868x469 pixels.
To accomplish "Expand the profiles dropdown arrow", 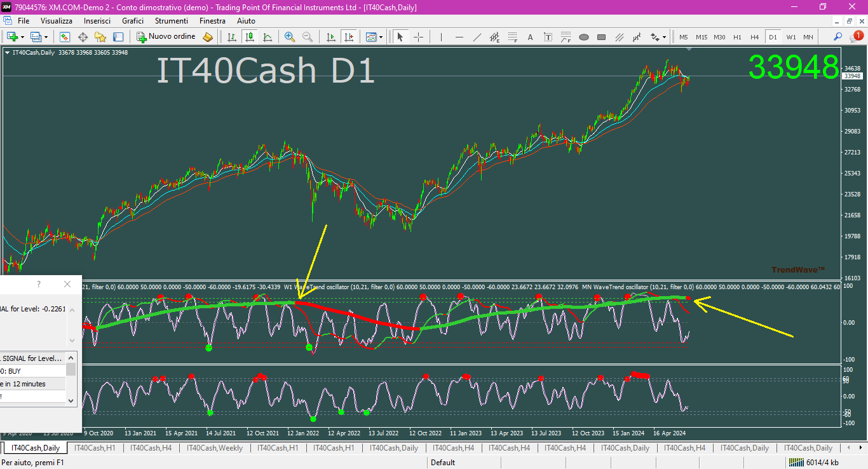I will tap(46, 37).
